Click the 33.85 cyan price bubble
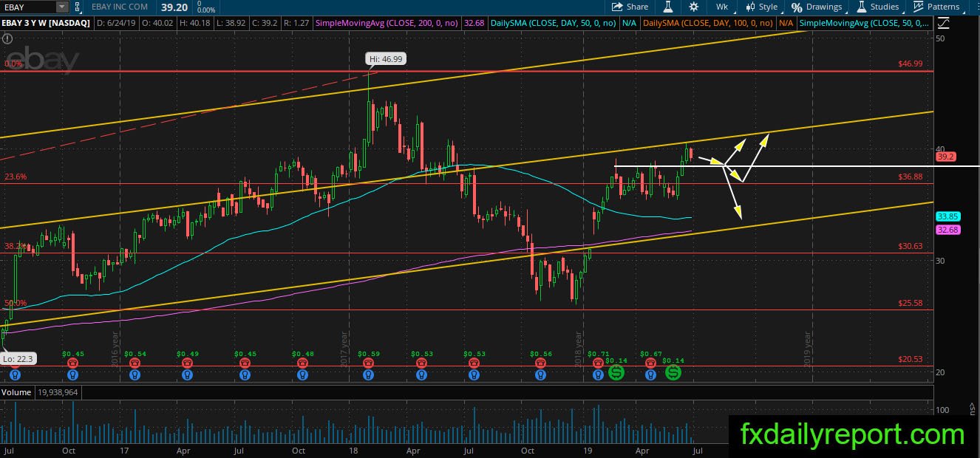This screenshot has height=458, width=980. click(947, 216)
